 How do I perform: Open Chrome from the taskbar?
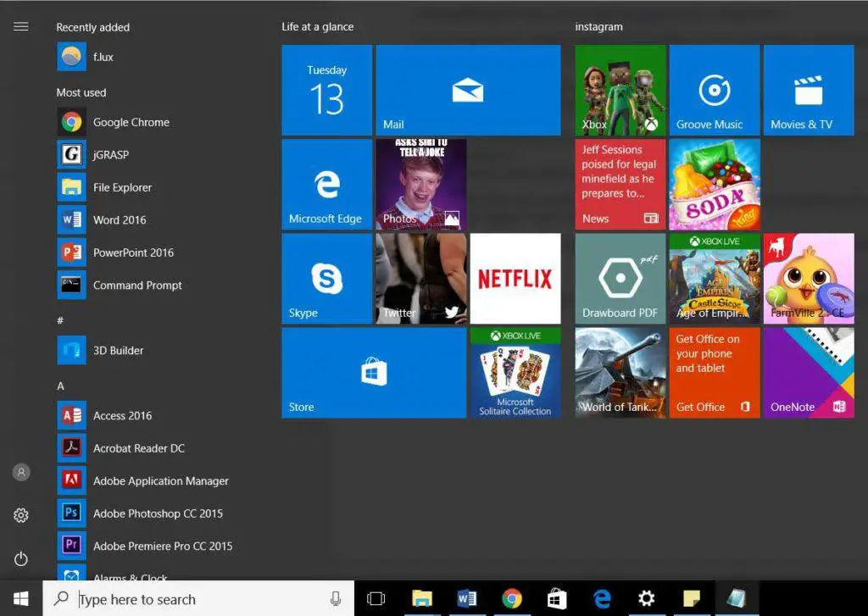(512, 598)
